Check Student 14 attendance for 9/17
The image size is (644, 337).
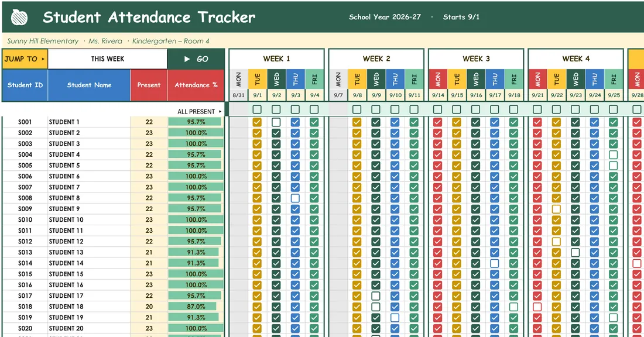tap(495, 263)
